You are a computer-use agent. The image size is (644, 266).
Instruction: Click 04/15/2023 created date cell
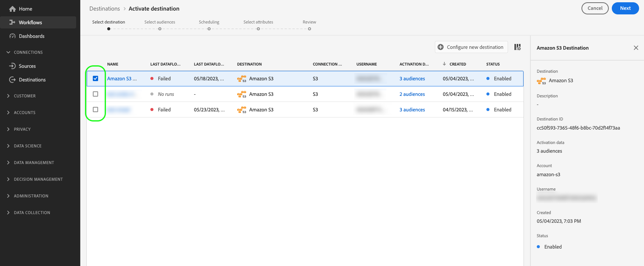(458, 110)
